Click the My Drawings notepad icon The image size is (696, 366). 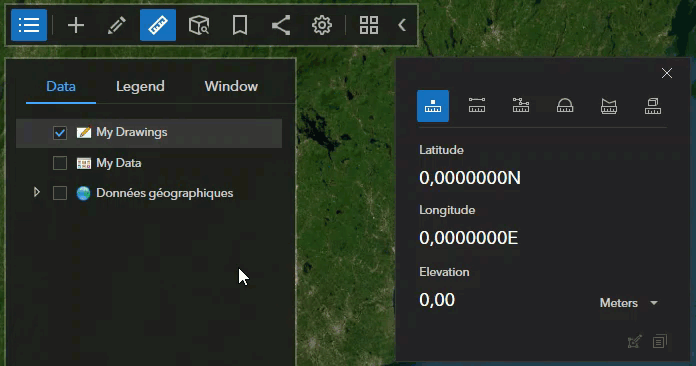tap(83, 132)
